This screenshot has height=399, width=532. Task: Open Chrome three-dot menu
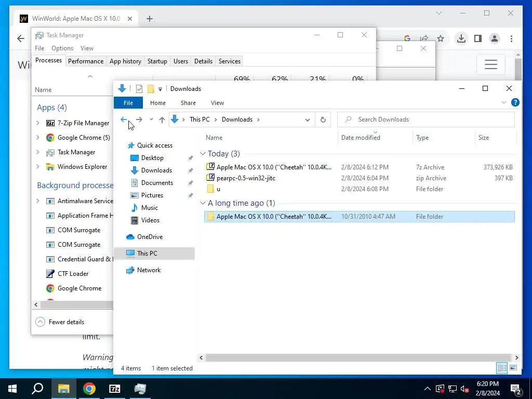[x=511, y=38]
